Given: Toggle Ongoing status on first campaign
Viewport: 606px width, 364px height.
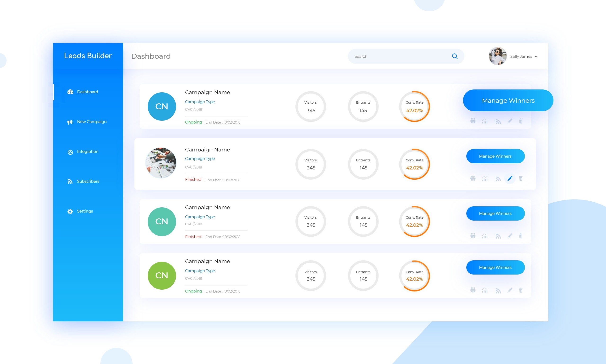Looking at the screenshot, I should tap(193, 123).
